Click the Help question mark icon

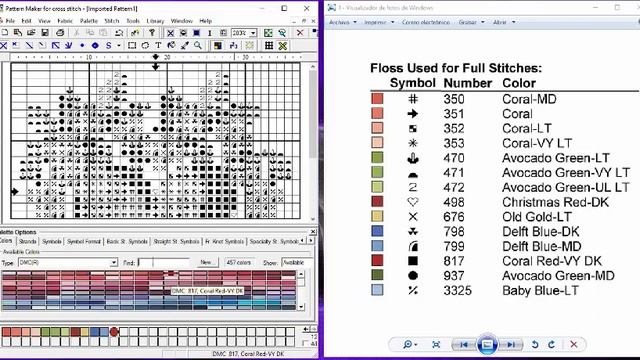pos(151,33)
